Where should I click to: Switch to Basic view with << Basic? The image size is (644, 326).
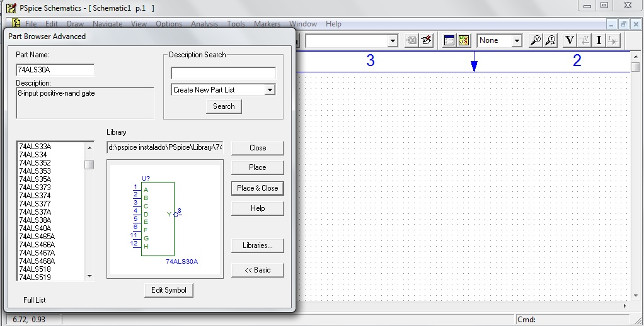pos(258,270)
